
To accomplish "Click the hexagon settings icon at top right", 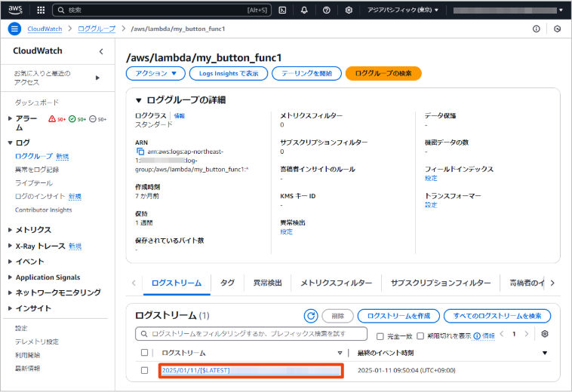I will [557, 29].
